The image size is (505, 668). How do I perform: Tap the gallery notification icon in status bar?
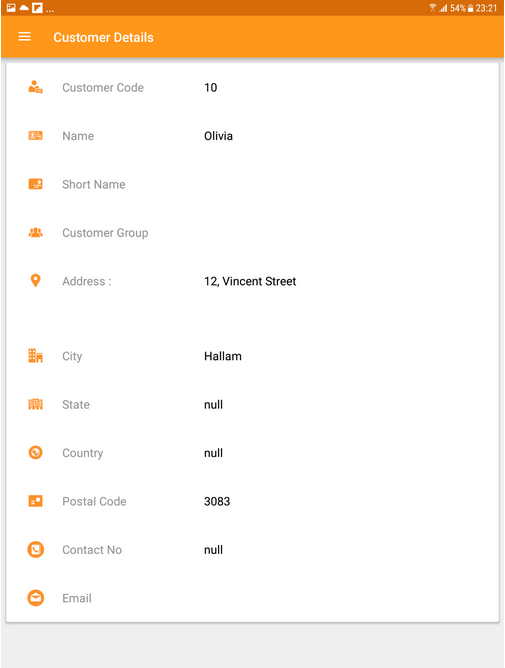point(11,8)
